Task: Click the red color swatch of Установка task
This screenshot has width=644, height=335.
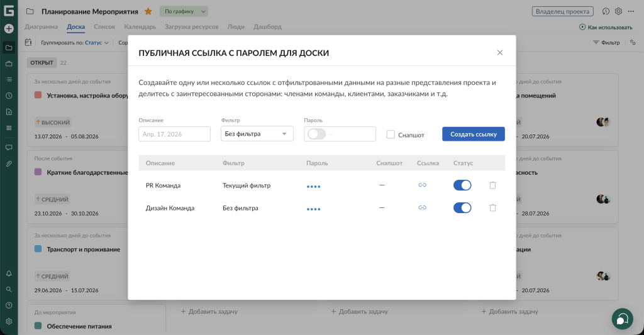Action: (x=38, y=95)
